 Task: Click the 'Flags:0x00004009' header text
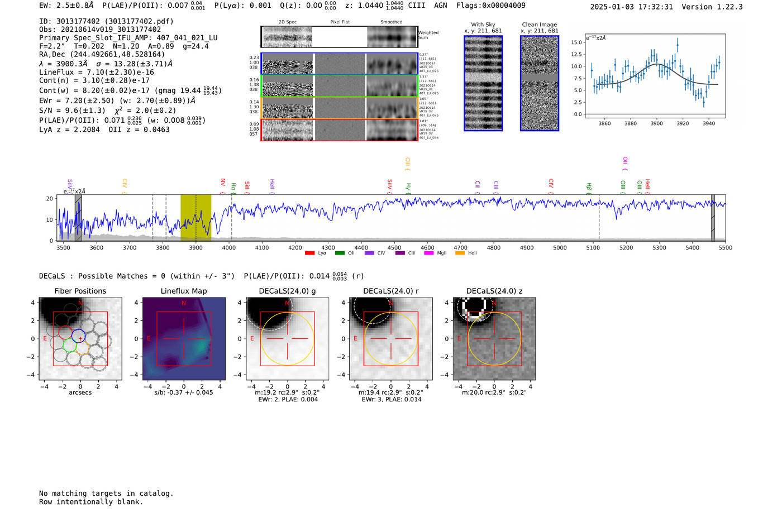click(x=490, y=6)
